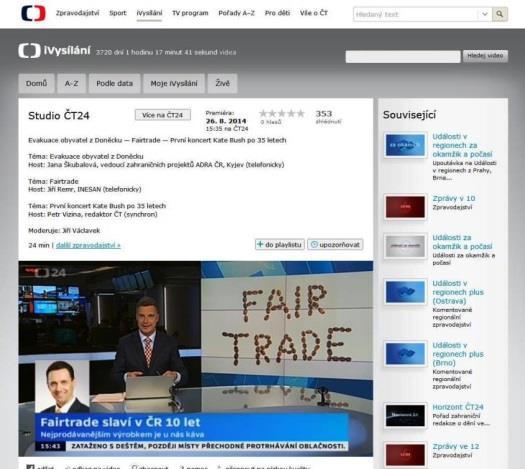Open thumbnail for regionech plus (Ostrava)

pyautogui.click(x=405, y=292)
